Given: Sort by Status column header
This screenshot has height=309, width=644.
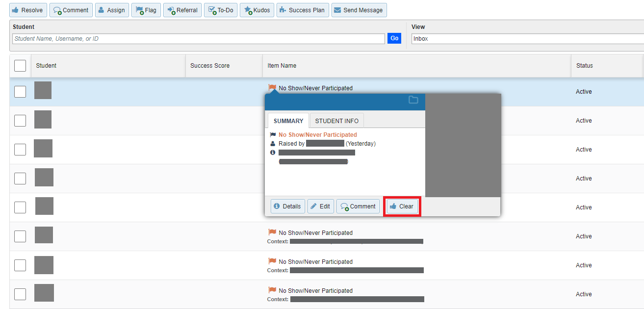Looking at the screenshot, I should (x=585, y=66).
